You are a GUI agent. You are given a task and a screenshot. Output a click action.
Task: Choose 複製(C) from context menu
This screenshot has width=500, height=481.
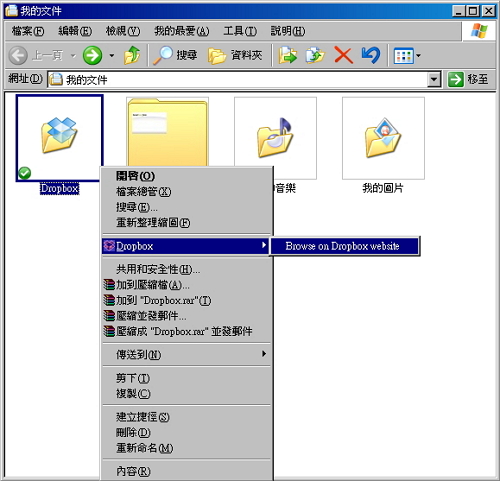click(x=187, y=393)
